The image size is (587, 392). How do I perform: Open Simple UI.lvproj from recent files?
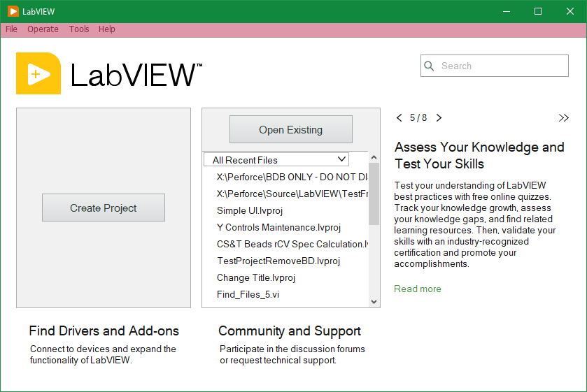pos(250,210)
